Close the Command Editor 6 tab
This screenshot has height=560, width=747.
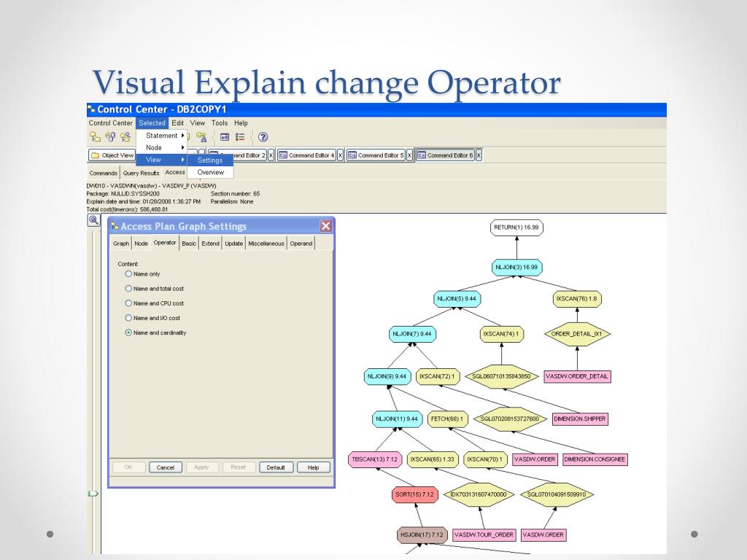(479, 155)
